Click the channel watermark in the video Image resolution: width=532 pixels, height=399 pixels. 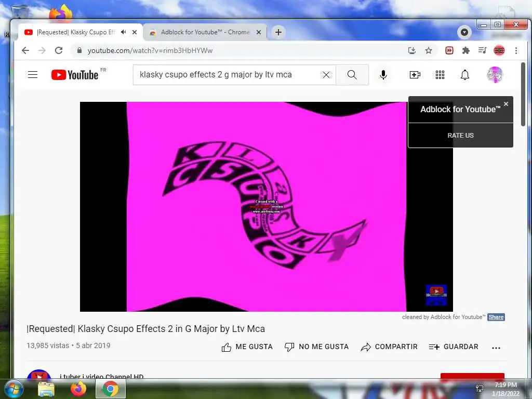tap(436, 295)
